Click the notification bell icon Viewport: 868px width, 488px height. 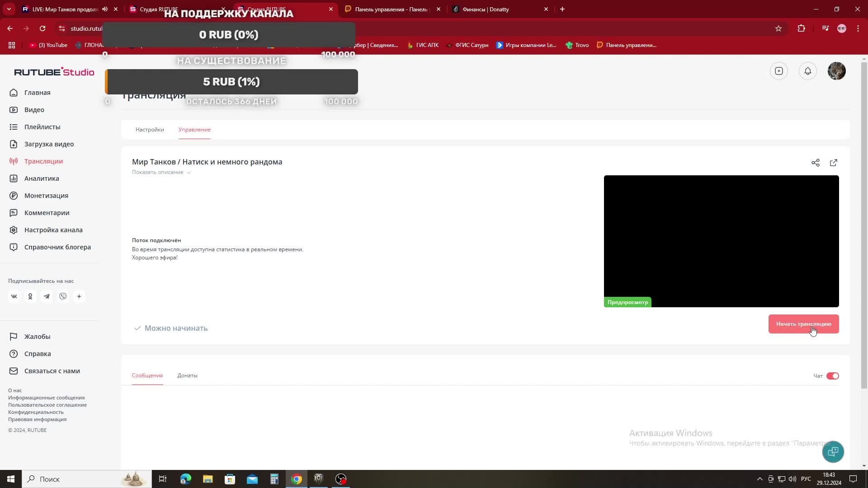(808, 71)
